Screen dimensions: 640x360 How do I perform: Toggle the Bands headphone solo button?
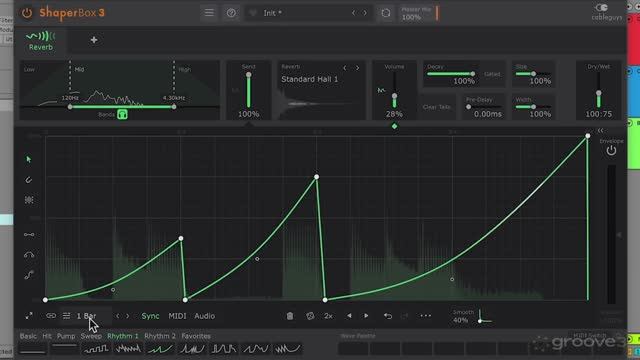tap(122, 114)
